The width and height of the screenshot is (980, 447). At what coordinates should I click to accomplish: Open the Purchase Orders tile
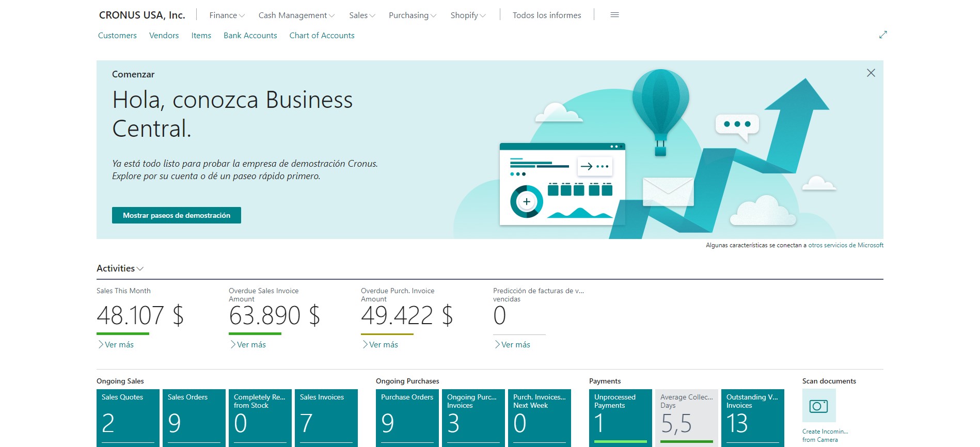tap(407, 418)
